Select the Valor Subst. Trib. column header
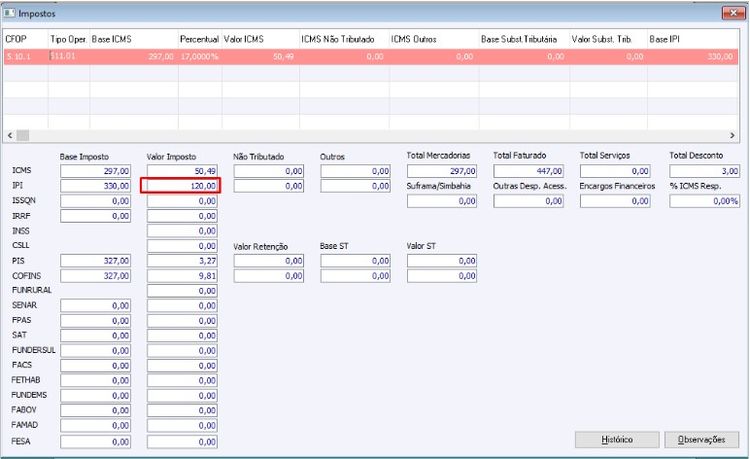This screenshot has width=750, height=459. point(608,39)
